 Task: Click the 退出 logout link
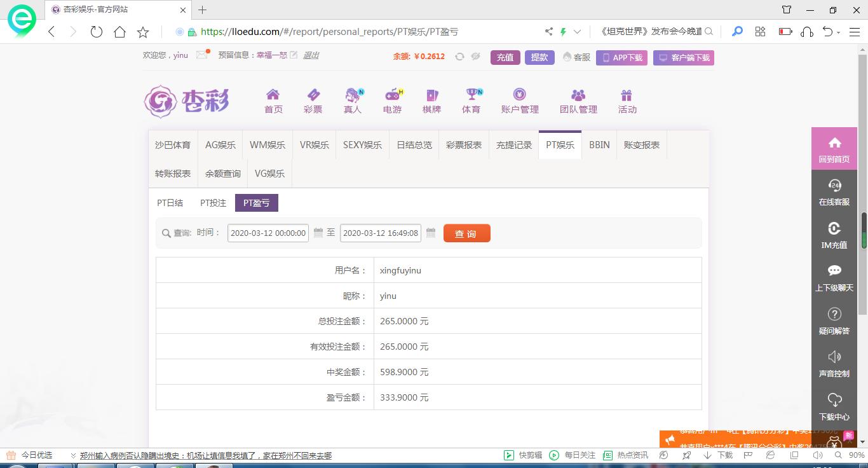311,55
